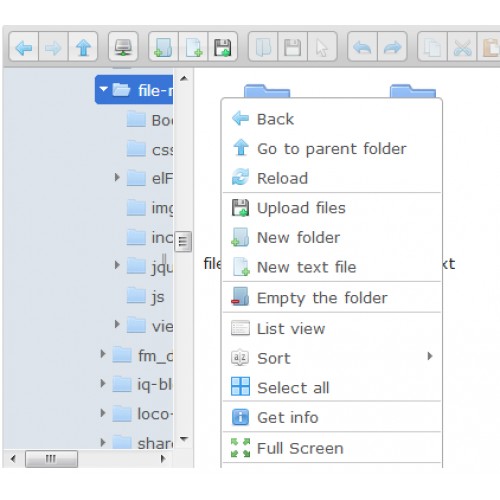Click the New folder toolbar icon

tap(163, 47)
